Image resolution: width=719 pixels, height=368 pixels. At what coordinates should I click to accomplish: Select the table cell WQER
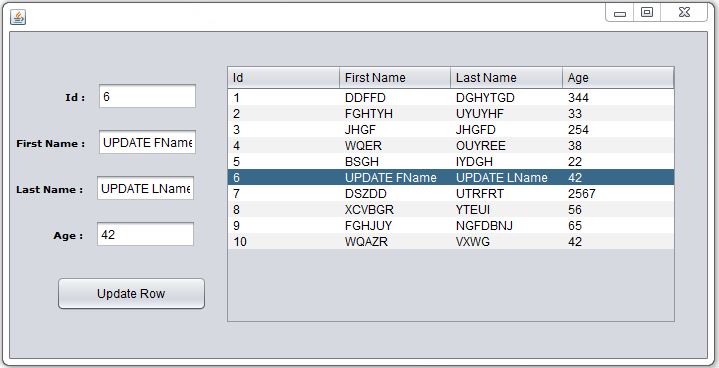point(395,146)
